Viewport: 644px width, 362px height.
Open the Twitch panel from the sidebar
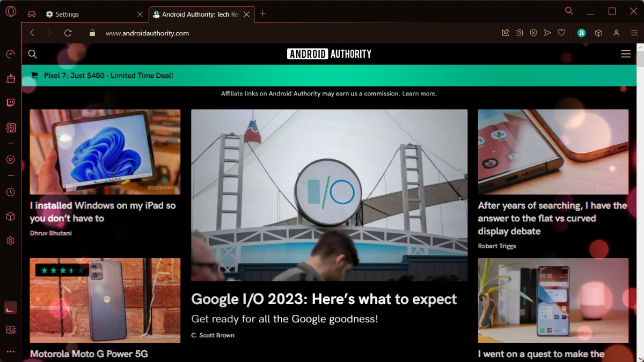[11, 102]
